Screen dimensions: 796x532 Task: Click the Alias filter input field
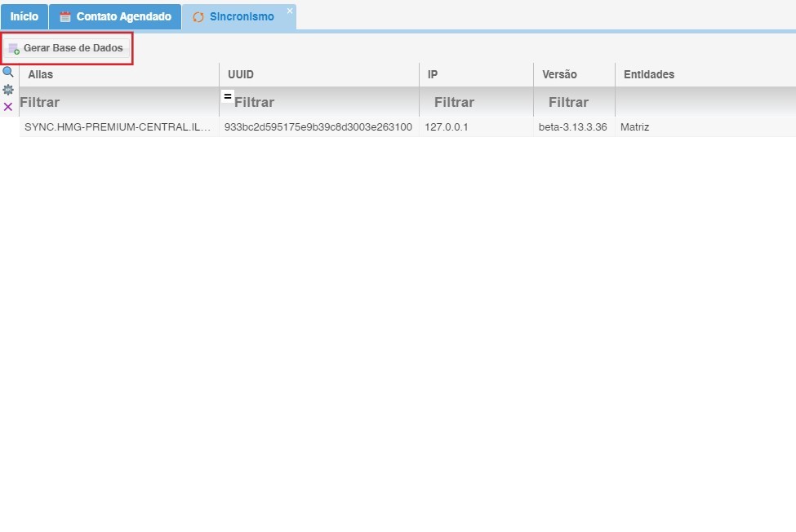[118, 103]
